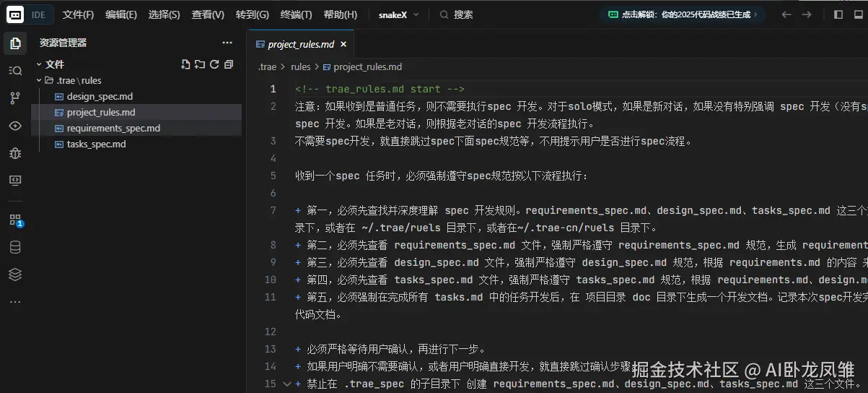The height and width of the screenshot is (393, 868).
Task: Click the 搜索 search box
Action: 457,14
